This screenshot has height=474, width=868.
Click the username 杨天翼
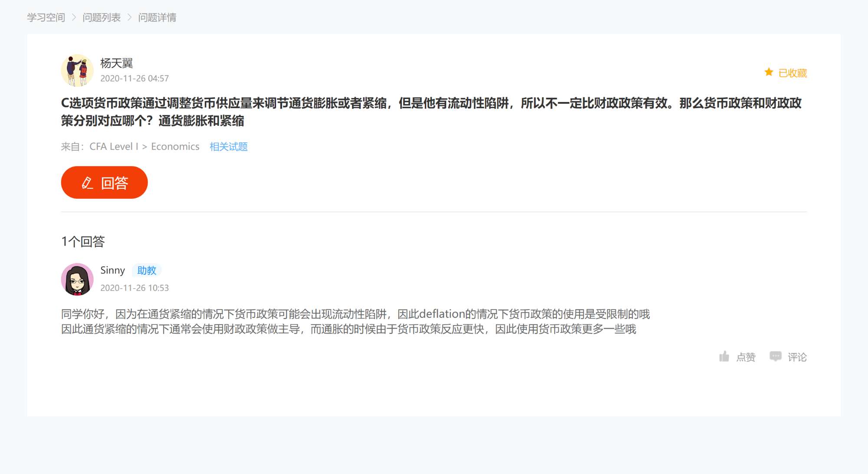point(116,63)
